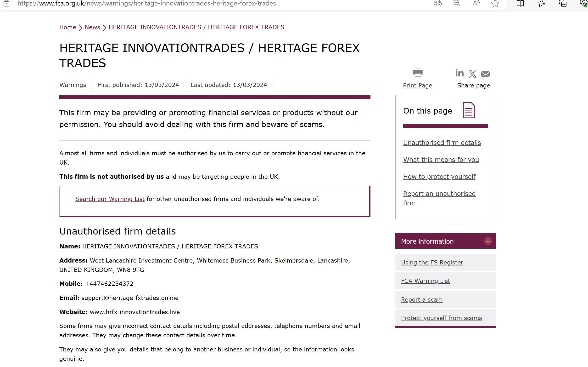This screenshot has width=588, height=367.
Task: Jump to Unauthorised firm details section
Action: (442, 143)
